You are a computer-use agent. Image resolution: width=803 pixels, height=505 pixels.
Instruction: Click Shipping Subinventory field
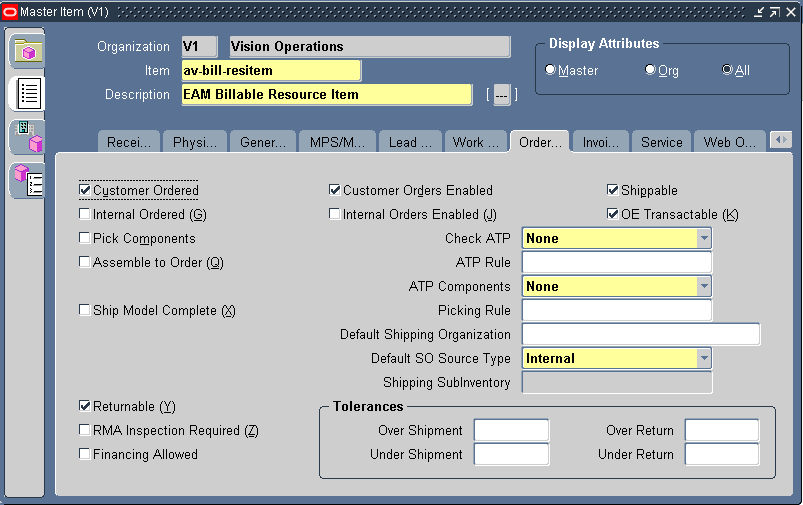point(617,382)
